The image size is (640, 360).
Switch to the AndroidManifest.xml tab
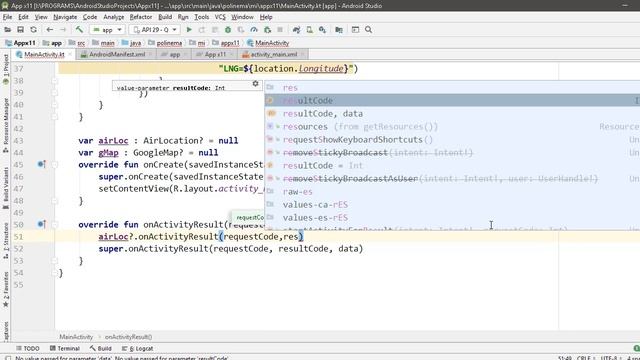[117, 54]
